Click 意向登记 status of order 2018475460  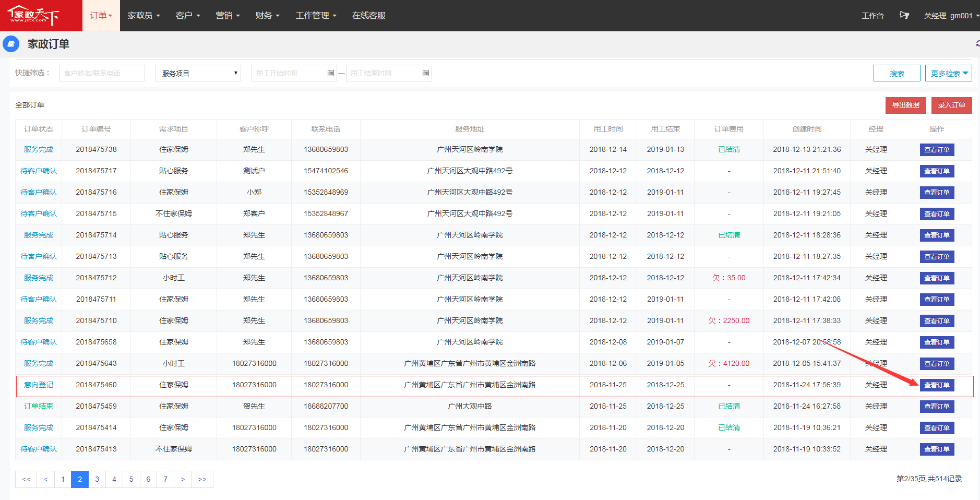tap(39, 385)
